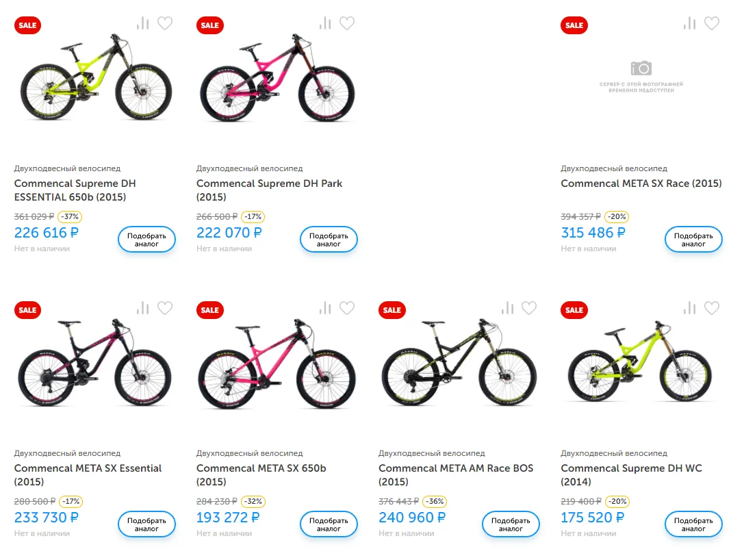744x560 pixels.
Task: Compare the Commencal META SX Race bike
Action: [x=689, y=24]
